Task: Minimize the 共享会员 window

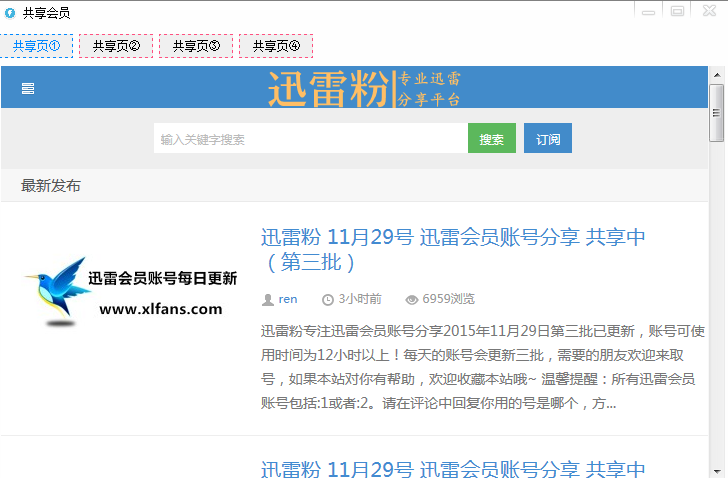Action: click(x=649, y=11)
